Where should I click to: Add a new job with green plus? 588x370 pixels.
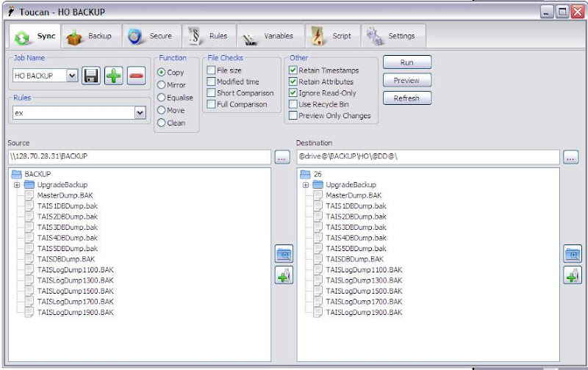114,76
